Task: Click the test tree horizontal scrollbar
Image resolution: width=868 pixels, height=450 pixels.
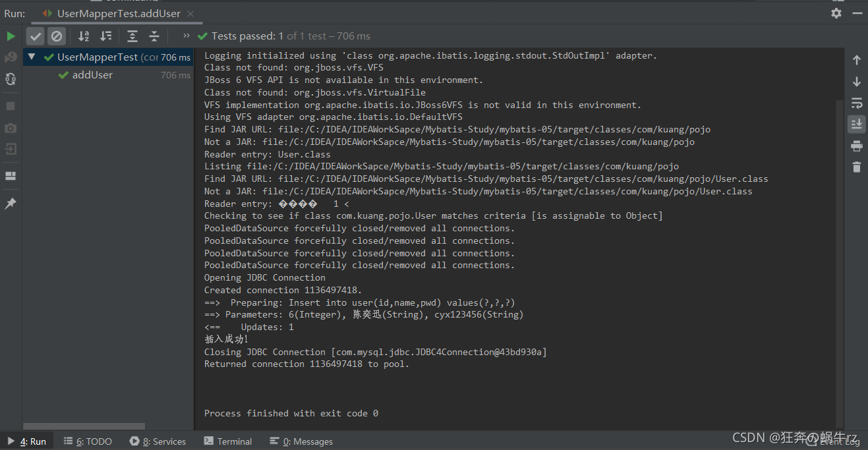Action: pos(84,426)
